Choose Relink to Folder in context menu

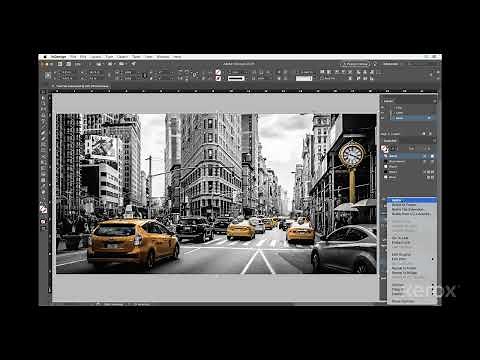click(412, 205)
